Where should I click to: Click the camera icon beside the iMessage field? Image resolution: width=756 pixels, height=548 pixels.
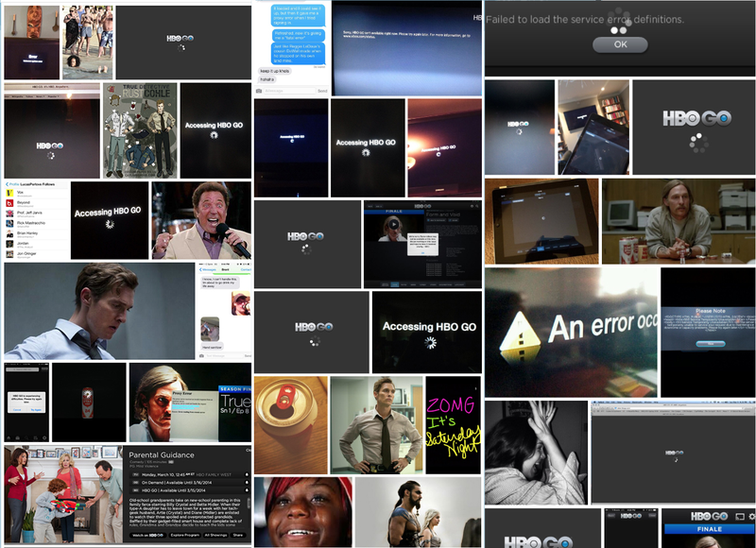[x=259, y=91]
